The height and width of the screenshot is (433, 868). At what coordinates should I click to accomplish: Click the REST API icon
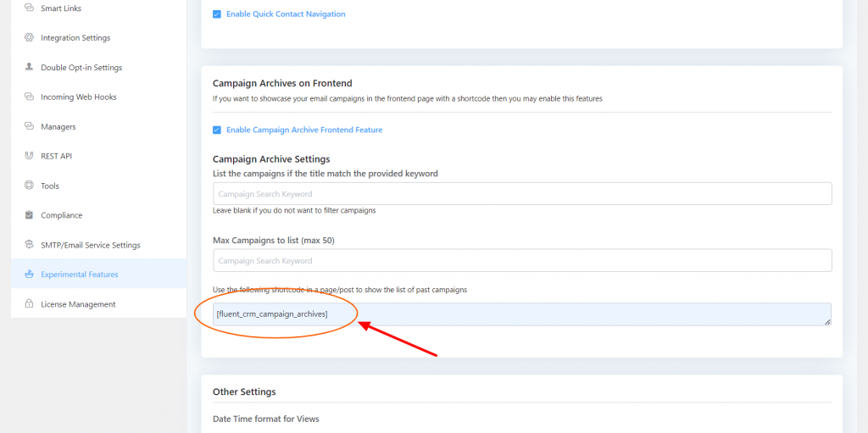(x=29, y=156)
